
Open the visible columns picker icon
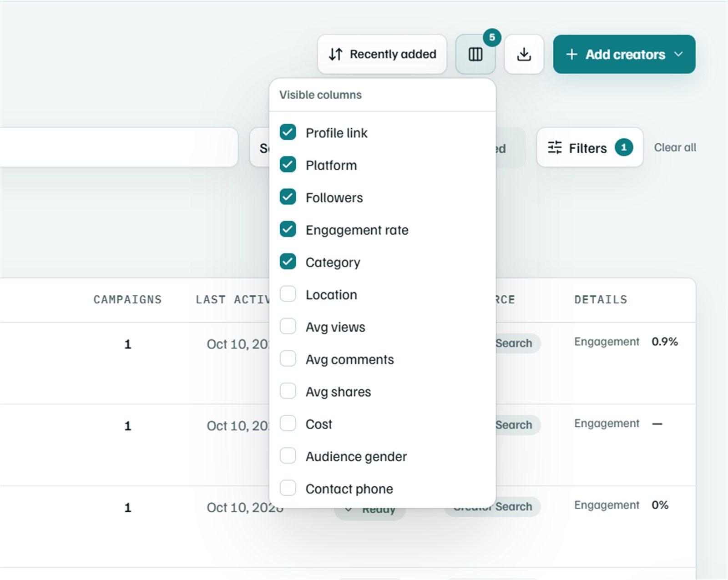coord(475,54)
